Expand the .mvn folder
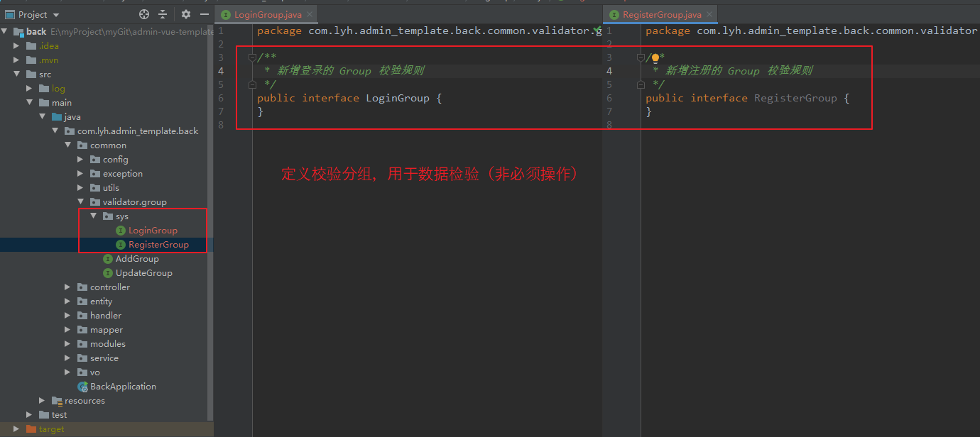 click(17, 60)
